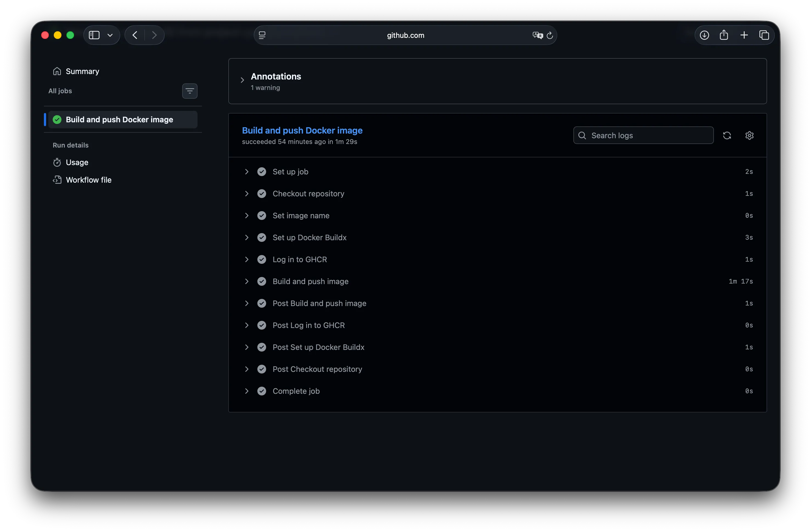This screenshot has width=811, height=532.
Task: Click the refresh logs icon
Action: coord(727,135)
